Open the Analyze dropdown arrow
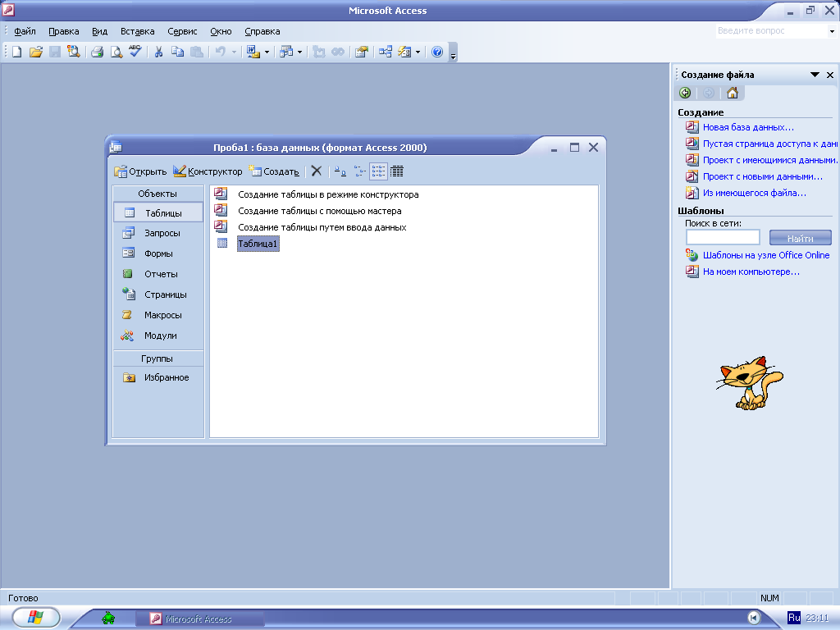This screenshot has width=840, height=630. 299,52
